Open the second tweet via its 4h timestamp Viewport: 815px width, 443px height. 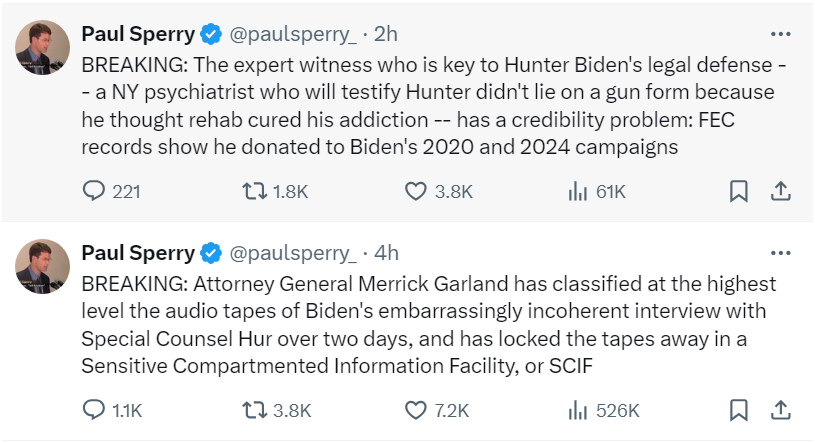(x=386, y=252)
